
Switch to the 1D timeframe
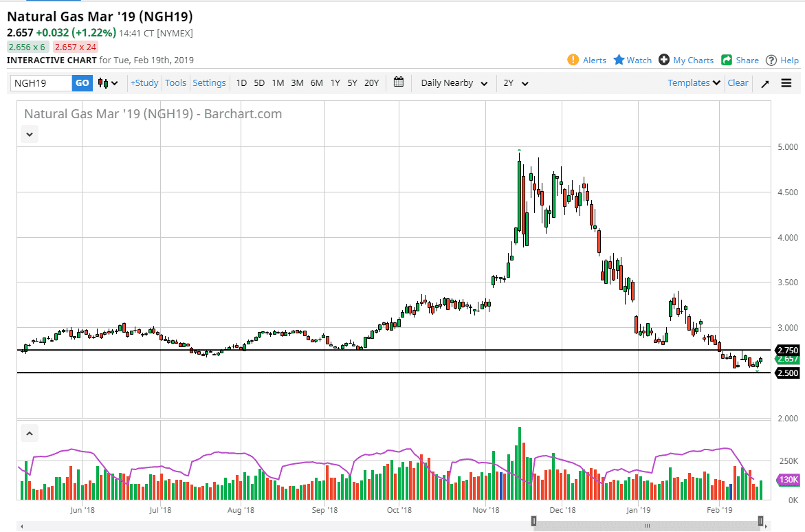tap(241, 82)
